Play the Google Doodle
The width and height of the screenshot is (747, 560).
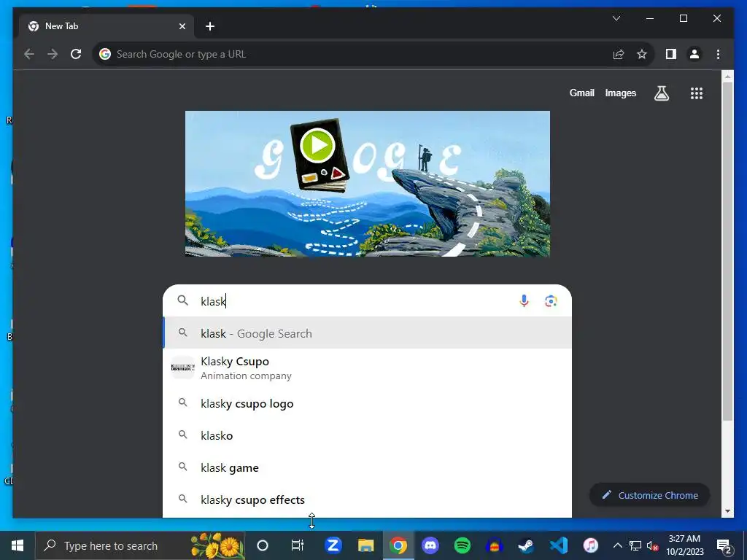pyautogui.click(x=317, y=145)
